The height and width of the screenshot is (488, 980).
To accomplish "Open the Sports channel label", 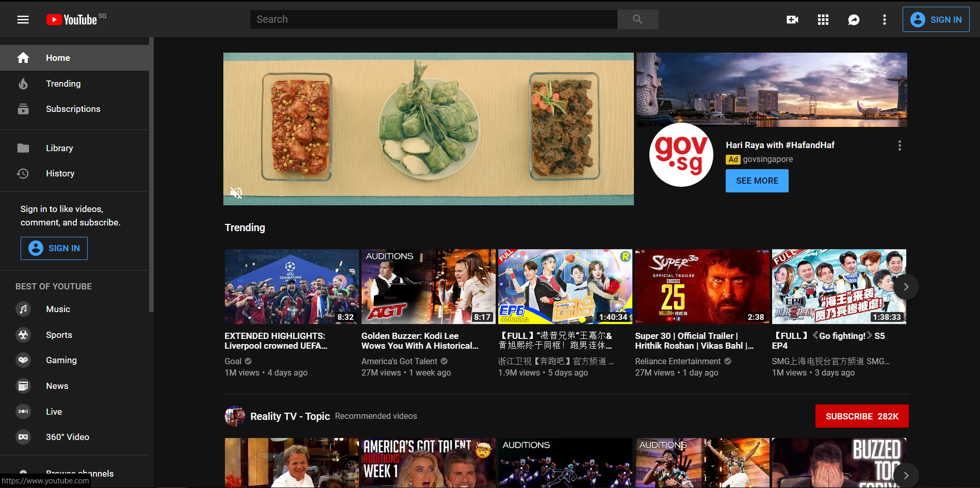I will 59,335.
